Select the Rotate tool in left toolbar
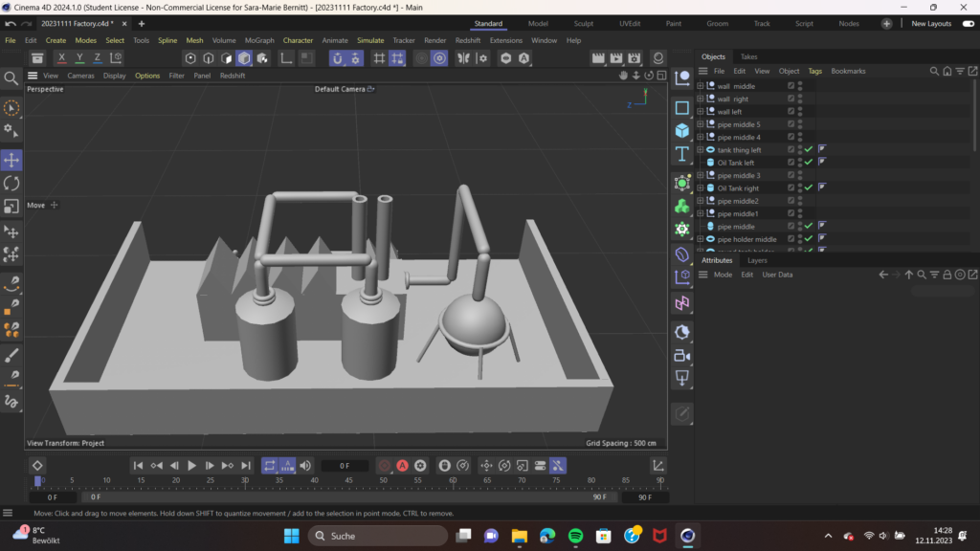Viewport: 980px width, 551px height. (11, 183)
